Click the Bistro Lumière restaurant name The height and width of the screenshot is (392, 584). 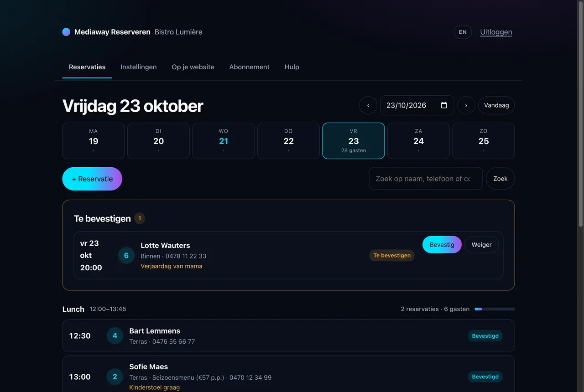pyautogui.click(x=178, y=32)
